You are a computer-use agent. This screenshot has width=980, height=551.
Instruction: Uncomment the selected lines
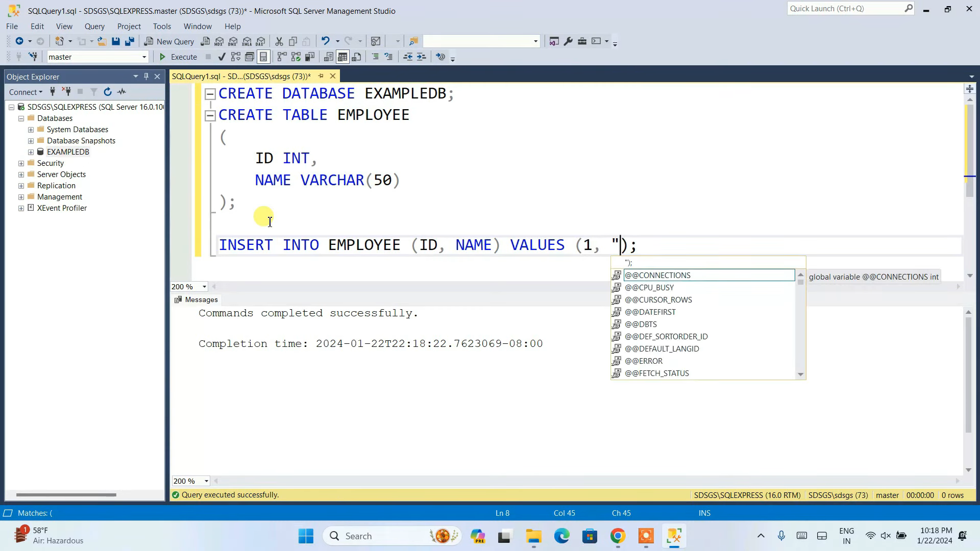pyautogui.click(x=389, y=57)
